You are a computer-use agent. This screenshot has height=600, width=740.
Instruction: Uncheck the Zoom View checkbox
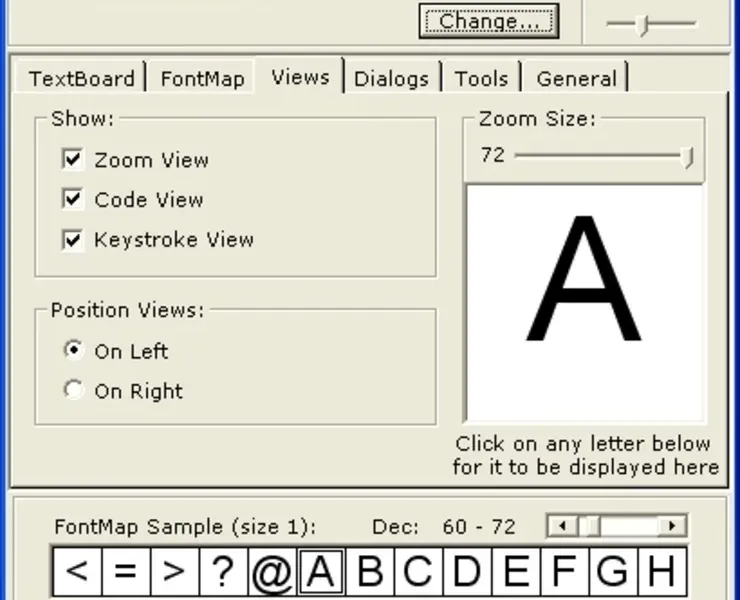pos(73,160)
